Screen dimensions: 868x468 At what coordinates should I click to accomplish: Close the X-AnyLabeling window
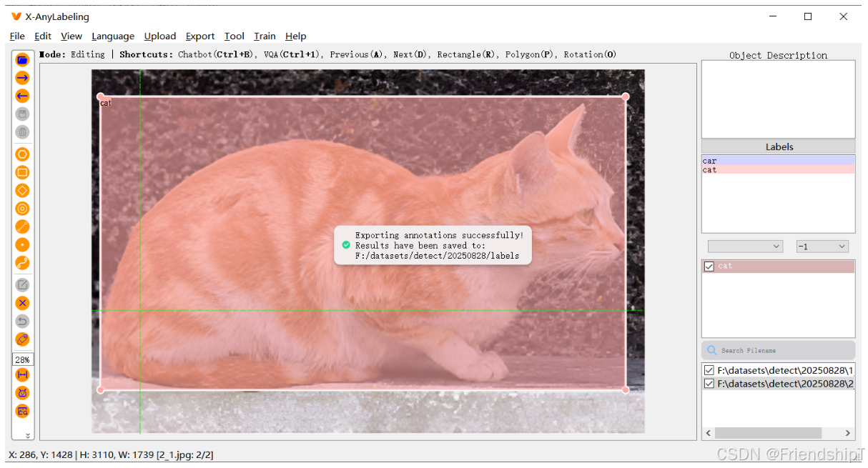(x=844, y=16)
